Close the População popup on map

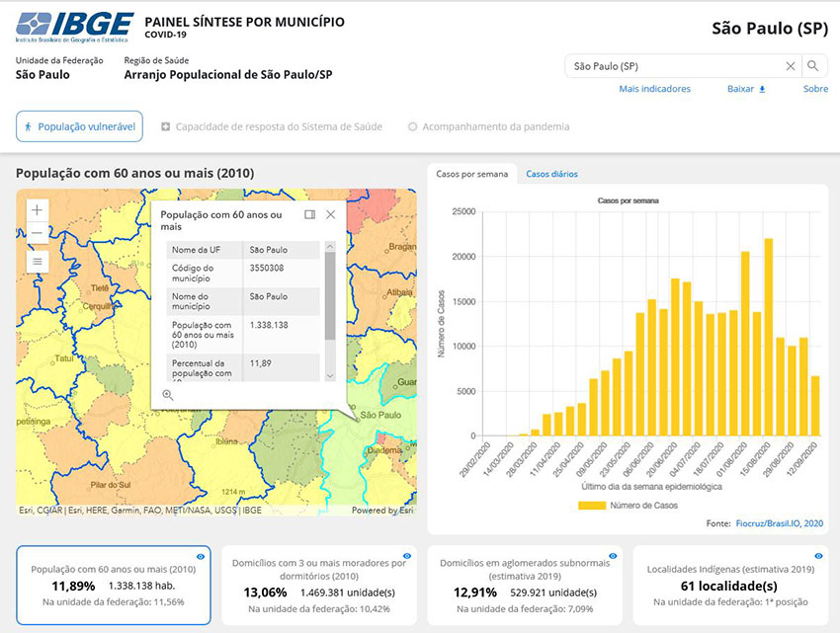331,214
